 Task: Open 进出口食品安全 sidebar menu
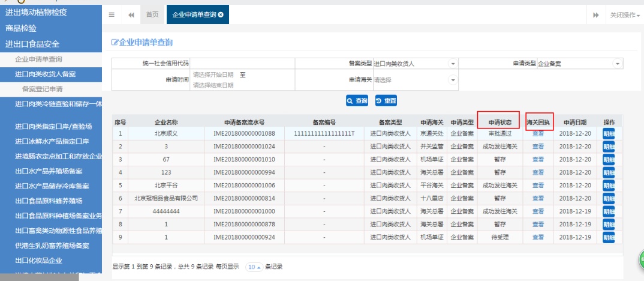pyautogui.click(x=32, y=44)
